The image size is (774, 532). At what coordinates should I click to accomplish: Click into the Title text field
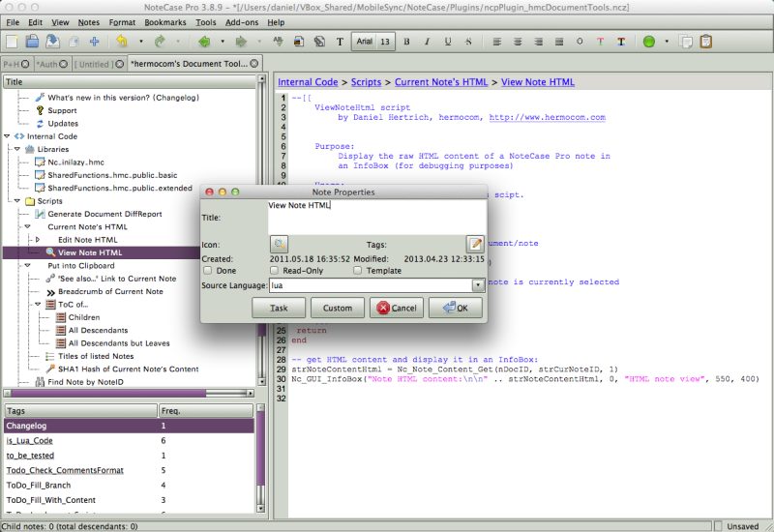click(x=376, y=217)
